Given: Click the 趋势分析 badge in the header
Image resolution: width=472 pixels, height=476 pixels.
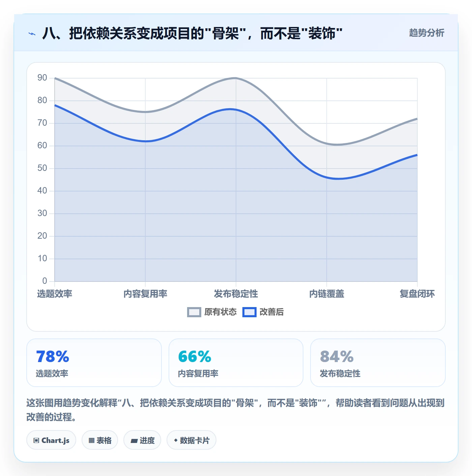Looking at the screenshot, I should coord(426,33).
